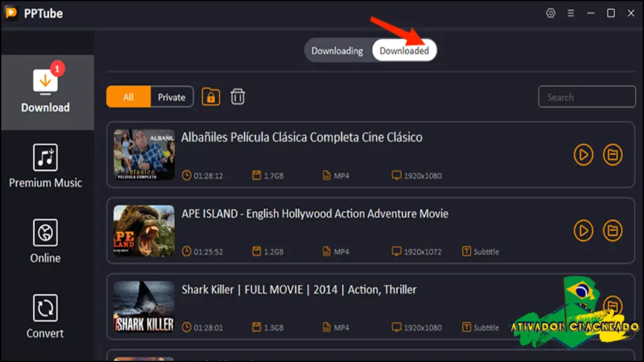This screenshot has width=644, height=362.
Task: Close the PPTube window
Action: tap(631, 13)
